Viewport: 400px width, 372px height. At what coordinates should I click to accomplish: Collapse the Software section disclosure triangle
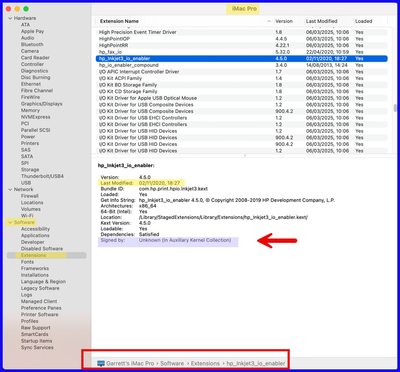pos(10,222)
